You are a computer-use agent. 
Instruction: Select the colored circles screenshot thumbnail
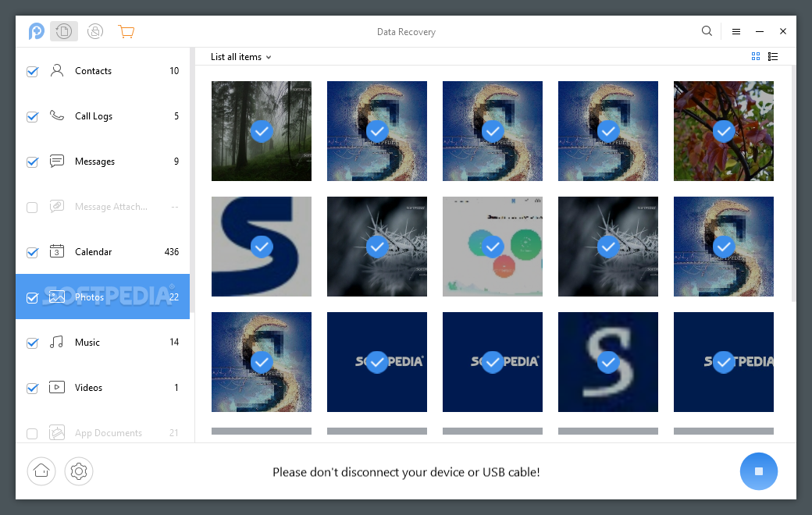(x=493, y=247)
